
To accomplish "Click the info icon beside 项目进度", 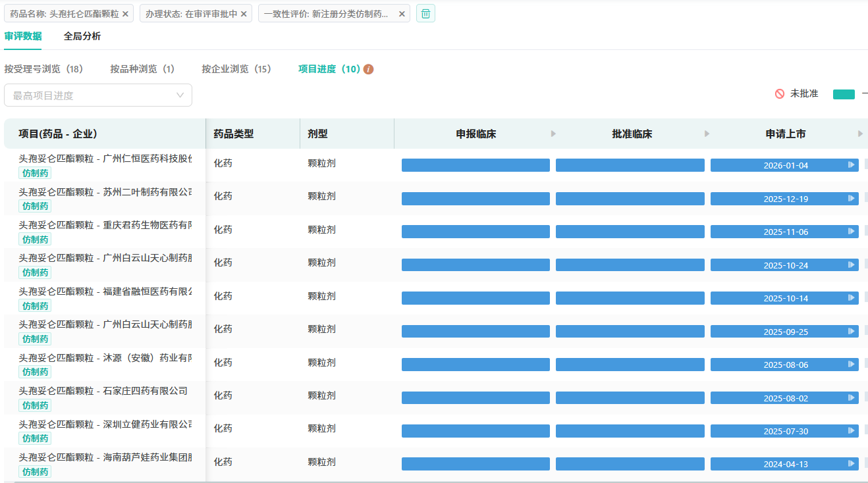I will click(x=369, y=69).
